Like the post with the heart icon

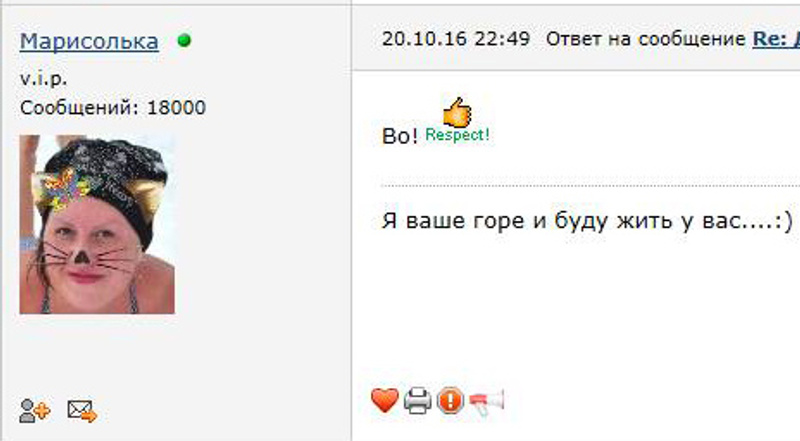coord(384,400)
